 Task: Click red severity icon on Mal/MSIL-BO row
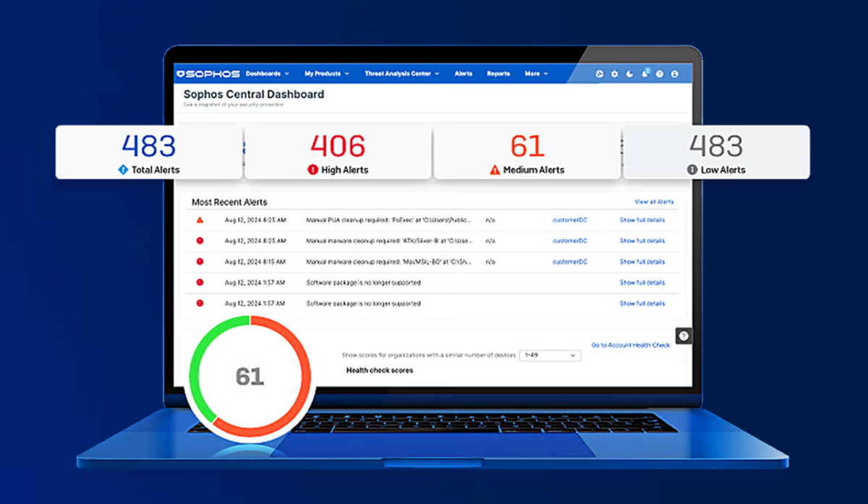point(200,262)
